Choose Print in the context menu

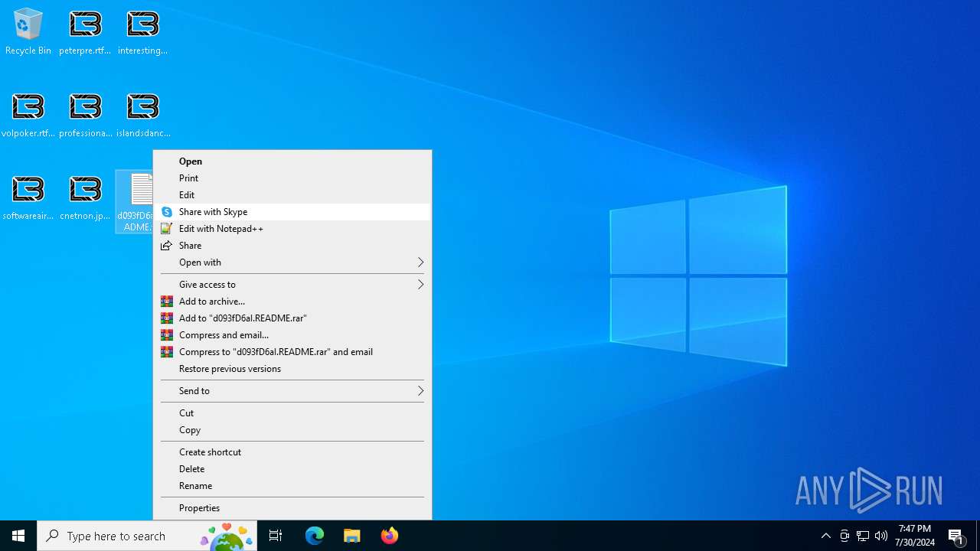(x=292, y=178)
